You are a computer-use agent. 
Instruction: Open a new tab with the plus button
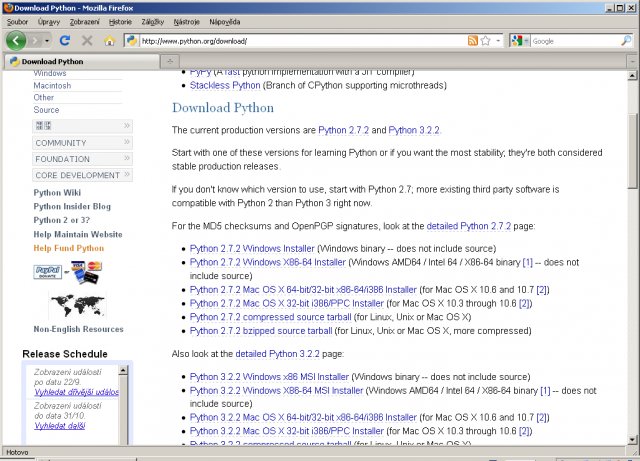point(170,61)
